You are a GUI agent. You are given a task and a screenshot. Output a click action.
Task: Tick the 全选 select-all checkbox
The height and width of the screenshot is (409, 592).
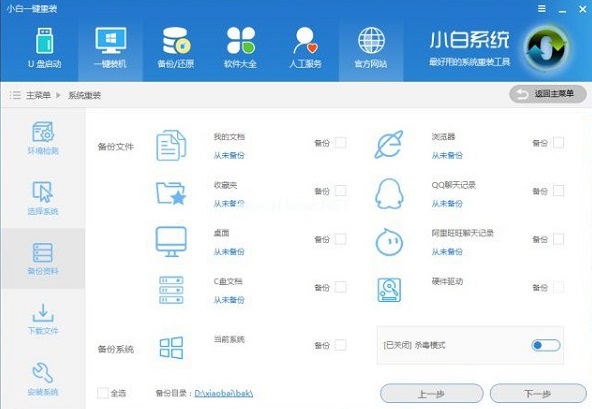103,393
